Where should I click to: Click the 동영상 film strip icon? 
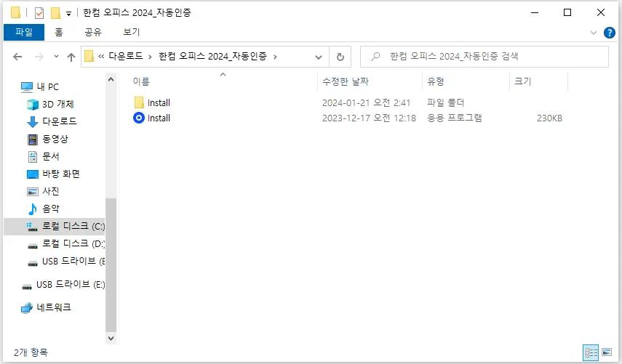pyautogui.click(x=33, y=139)
